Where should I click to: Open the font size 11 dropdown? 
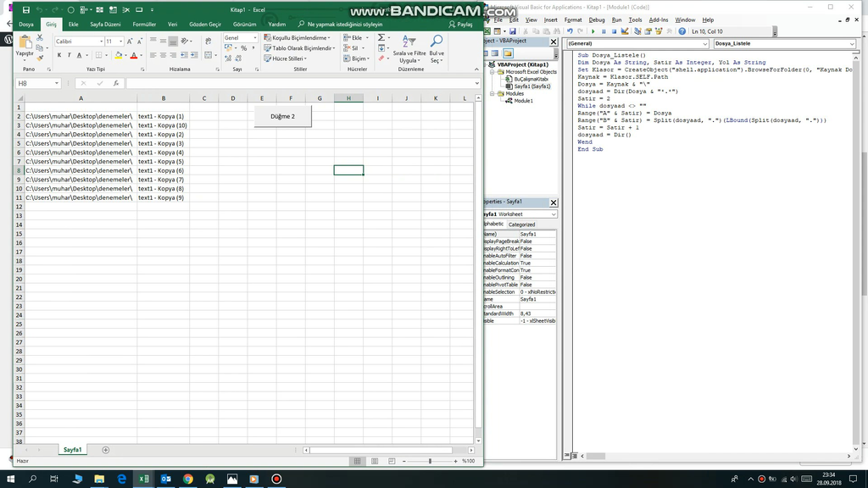pos(120,42)
